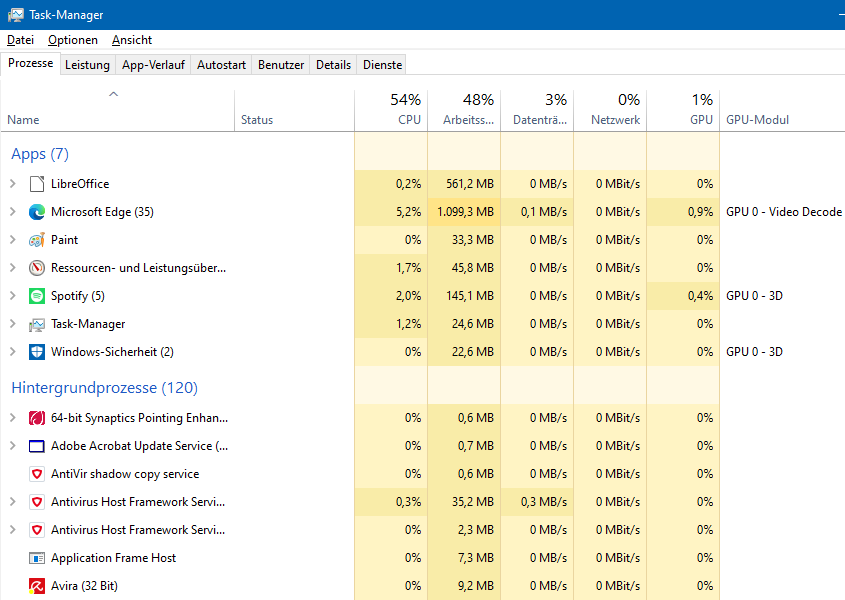Expand the Microsoft Edge (35) process group

(12, 212)
